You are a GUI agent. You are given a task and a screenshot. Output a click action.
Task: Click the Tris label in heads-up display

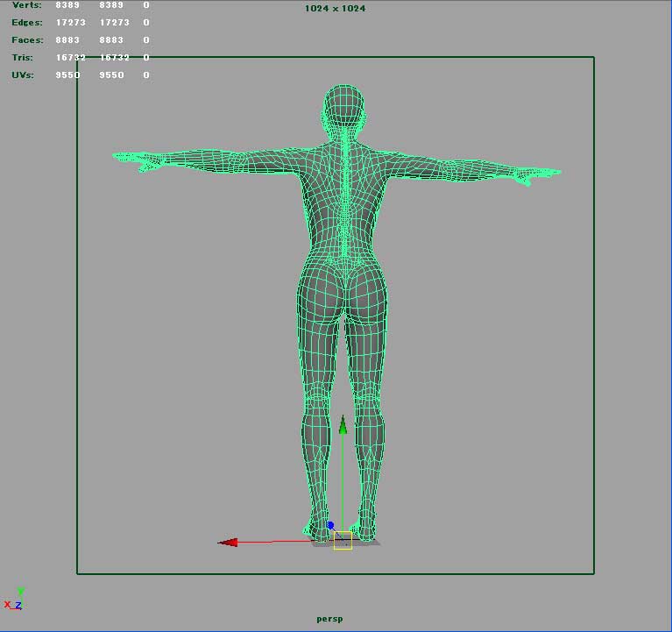tap(23, 58)
